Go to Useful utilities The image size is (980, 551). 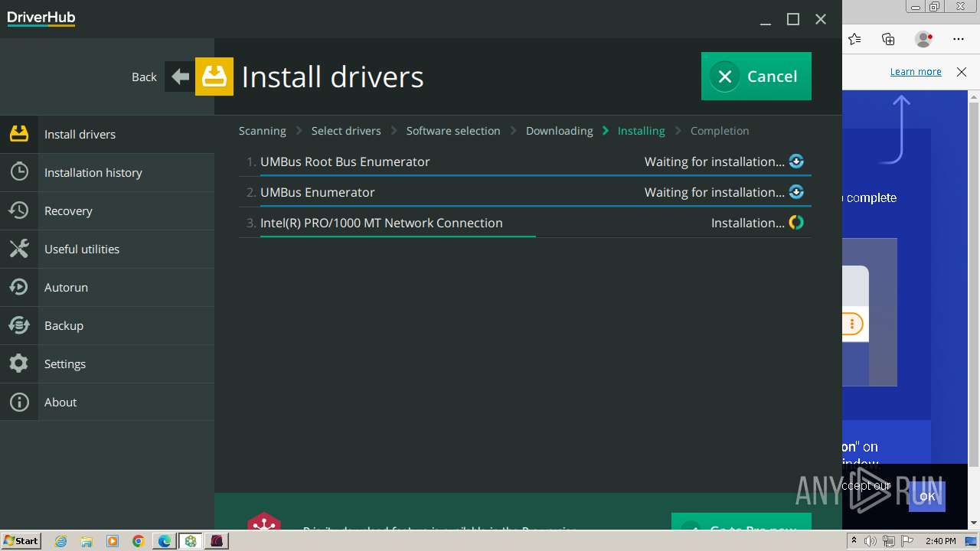107,249
